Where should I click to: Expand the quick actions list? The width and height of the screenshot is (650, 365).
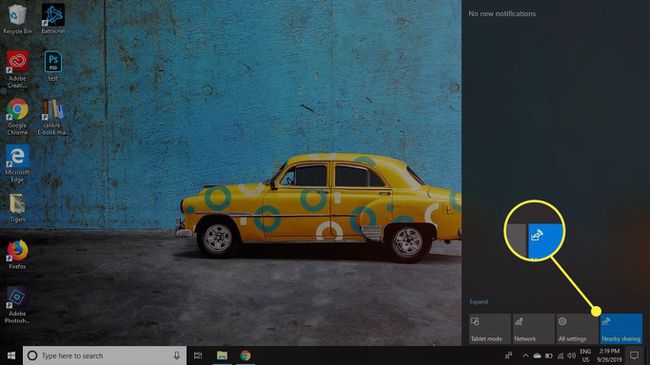click(479, 302)
